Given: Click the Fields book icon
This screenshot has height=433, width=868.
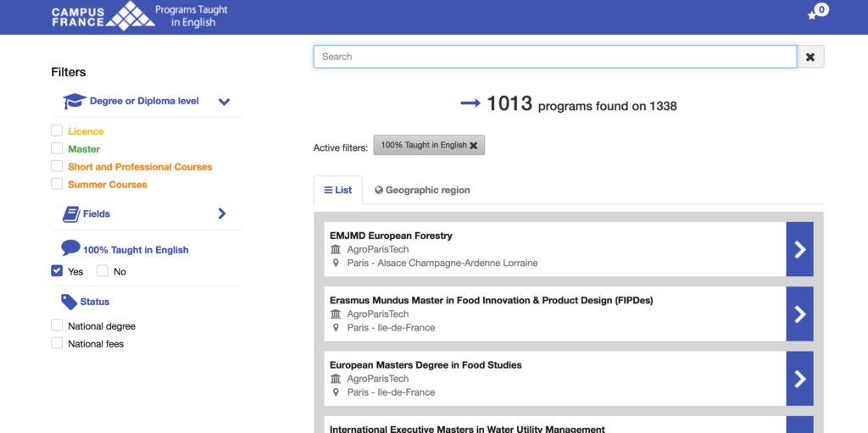Looking at the screenshot, I should (x=71, y=214).
